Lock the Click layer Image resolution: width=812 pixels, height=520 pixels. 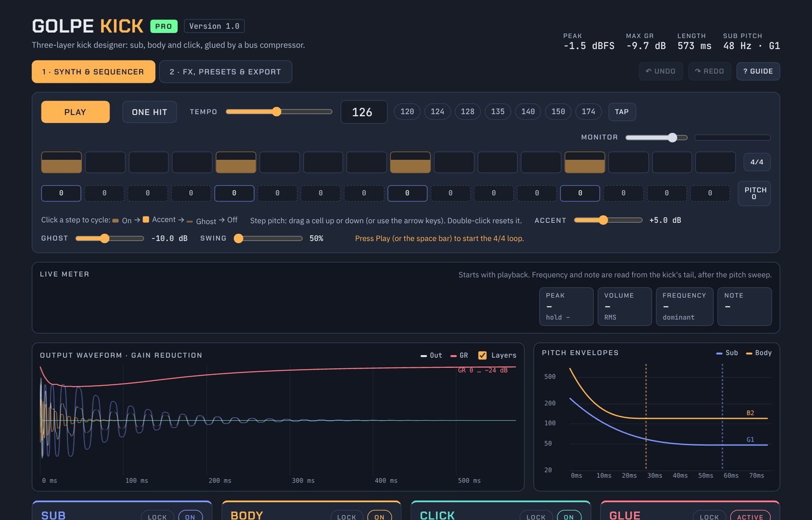click(x=536, y=516)
